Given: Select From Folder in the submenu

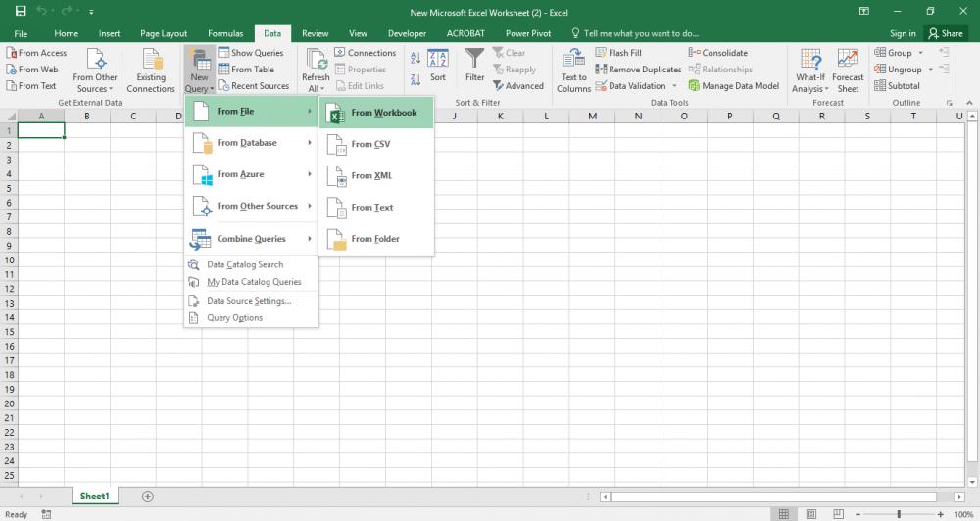Looking at the screenshot, I should click(x=376, y=239).
